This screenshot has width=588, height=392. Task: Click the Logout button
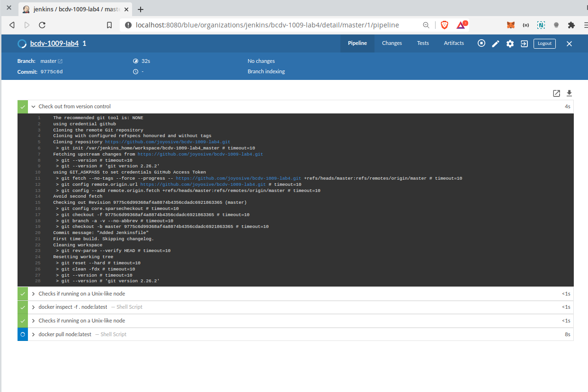pos(544,44)
